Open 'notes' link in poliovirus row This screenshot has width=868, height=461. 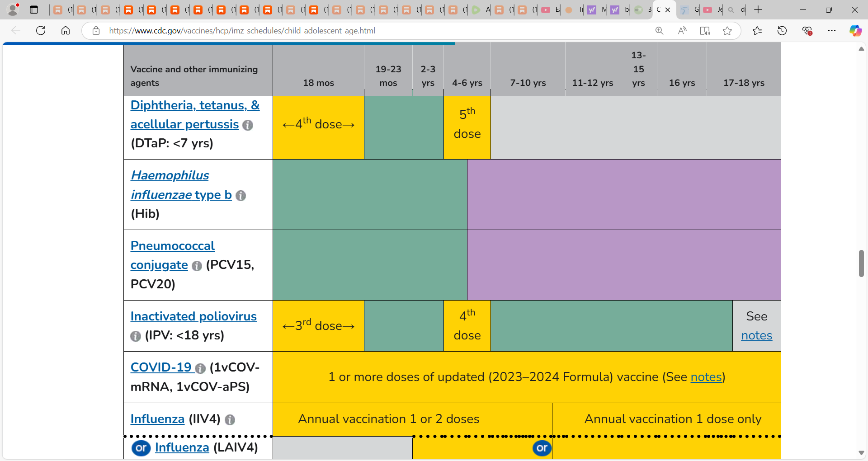pyautogui.click(x=756, y=336)
